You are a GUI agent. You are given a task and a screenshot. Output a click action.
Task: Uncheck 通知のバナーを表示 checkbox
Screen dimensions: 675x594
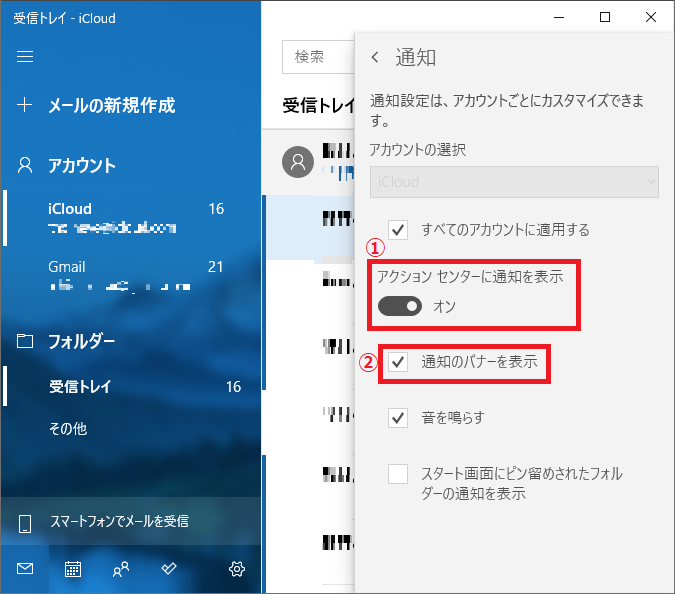click(398, 362)
